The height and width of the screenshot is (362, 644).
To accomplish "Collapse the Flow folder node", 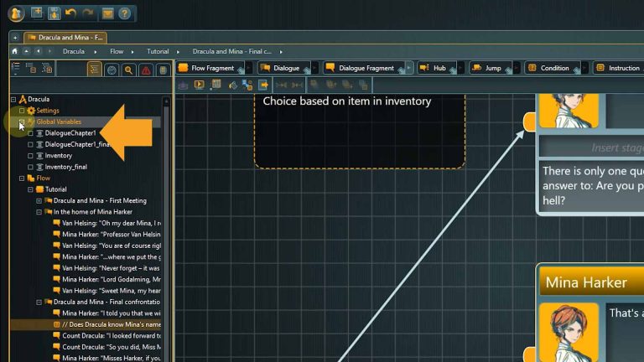I will click(22, 178).
